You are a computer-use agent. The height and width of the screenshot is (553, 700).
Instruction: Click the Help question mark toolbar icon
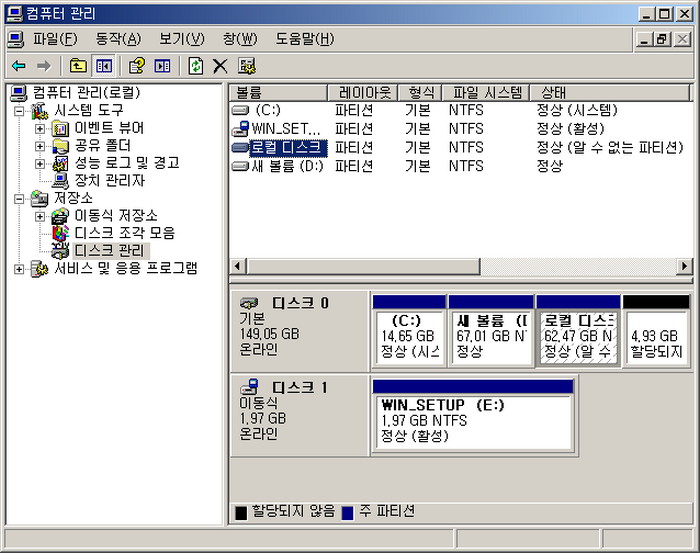coord(136,66)
